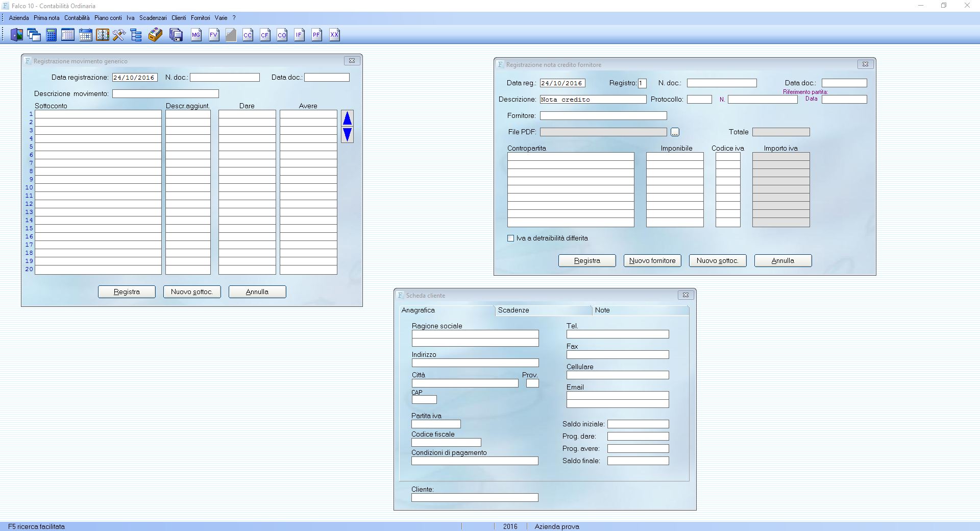Open the Azienda menu
The width and height of the screenshot is (980, 531).
pos(19,18)
